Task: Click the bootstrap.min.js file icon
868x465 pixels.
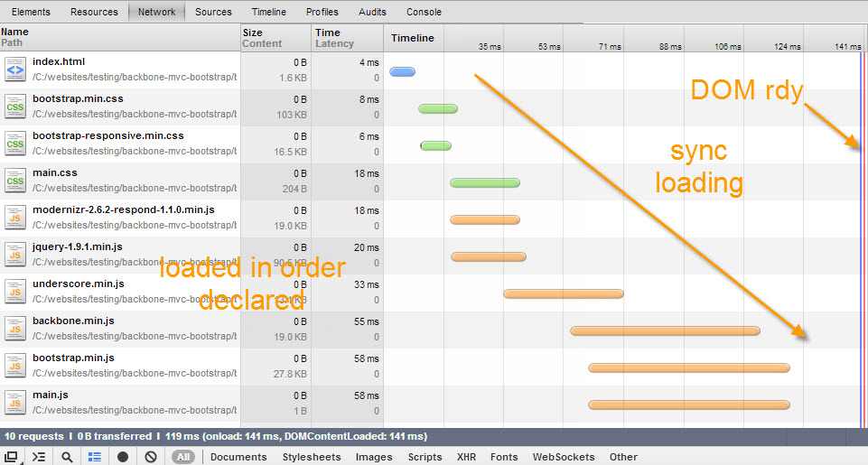Action: [x=15, y=366]
